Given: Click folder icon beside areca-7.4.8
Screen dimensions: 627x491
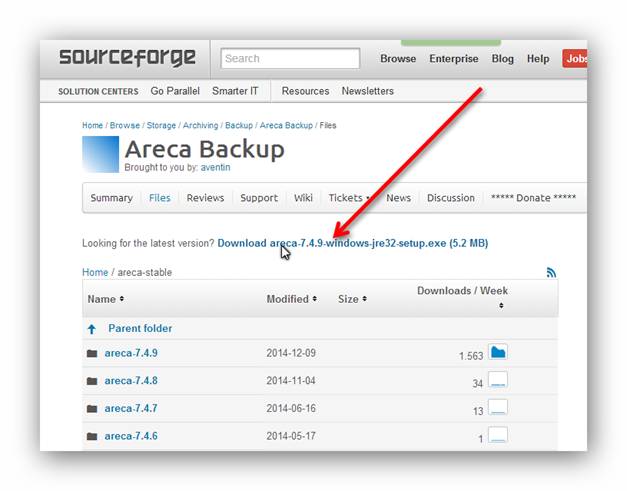Looking at the screenshot, I should click(92, 381).
